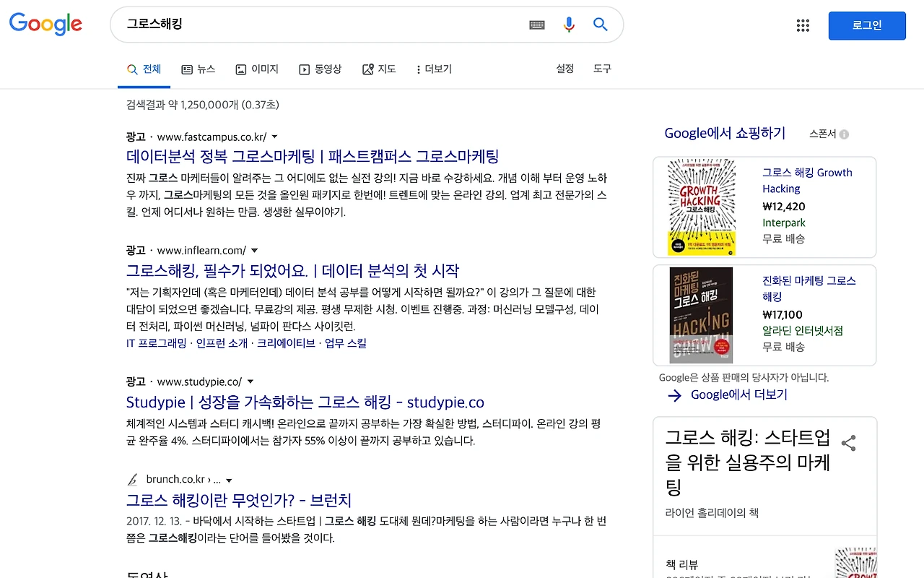Screen dimensions: 924x578
Task: Click the ₩17,100 price
Action: pos(783,314)
